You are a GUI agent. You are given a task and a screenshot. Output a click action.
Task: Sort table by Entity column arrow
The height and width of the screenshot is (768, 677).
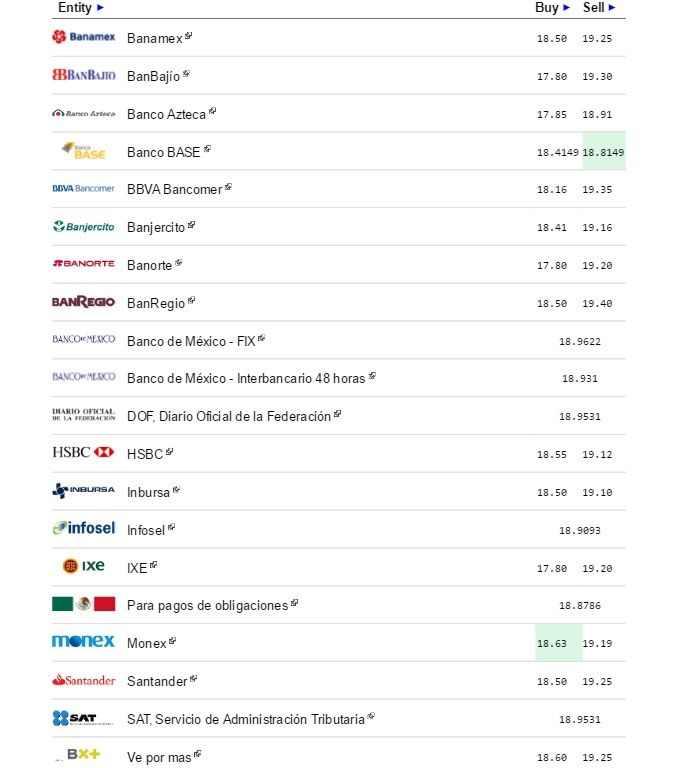pyautogui.click(x=100, y=8)
